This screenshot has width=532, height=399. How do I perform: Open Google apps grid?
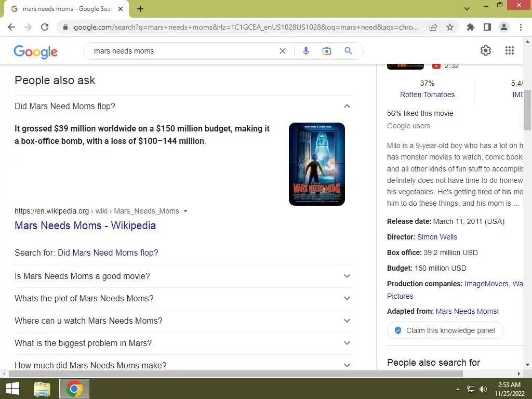tap(510, 50)
